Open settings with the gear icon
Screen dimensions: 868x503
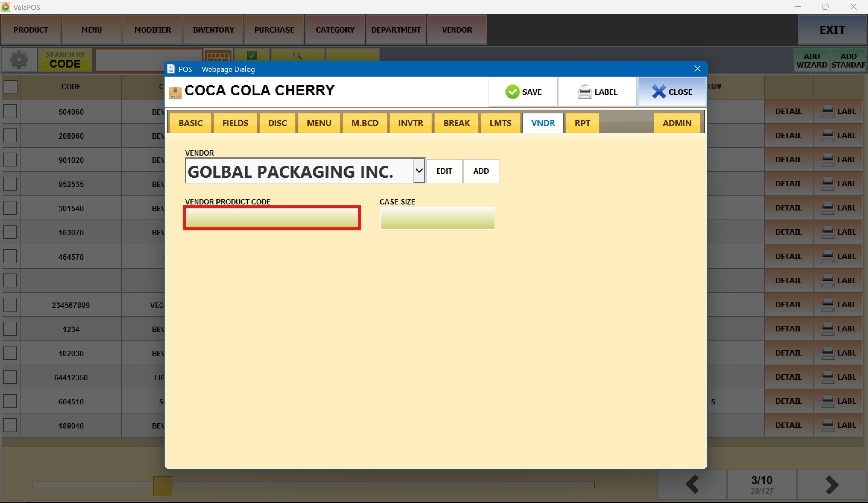click(x=19, y=60)
